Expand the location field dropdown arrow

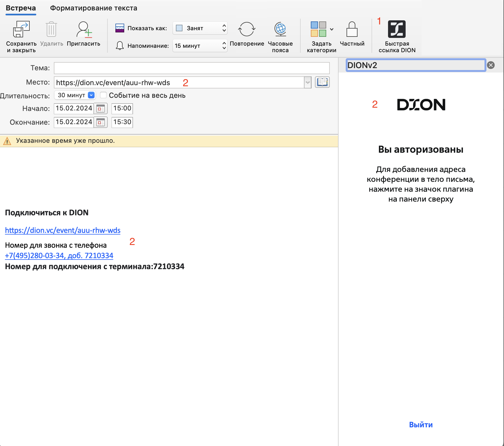pos(308,82)
